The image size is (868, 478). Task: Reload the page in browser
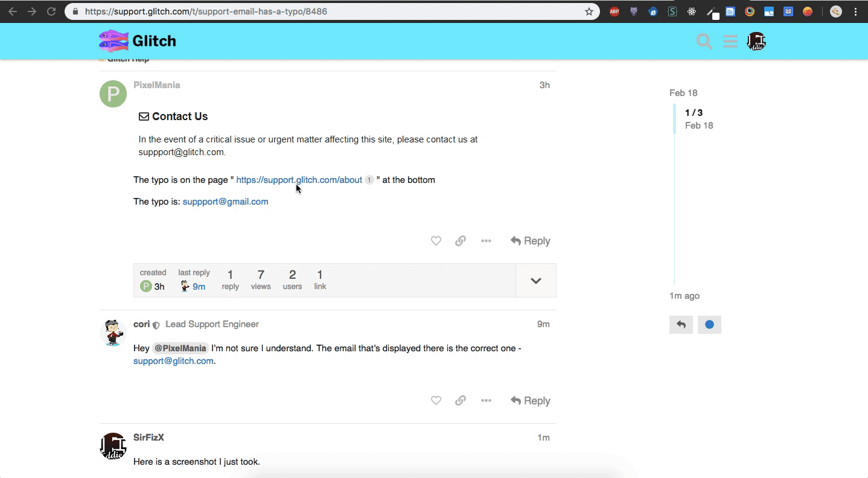point(51,11)
